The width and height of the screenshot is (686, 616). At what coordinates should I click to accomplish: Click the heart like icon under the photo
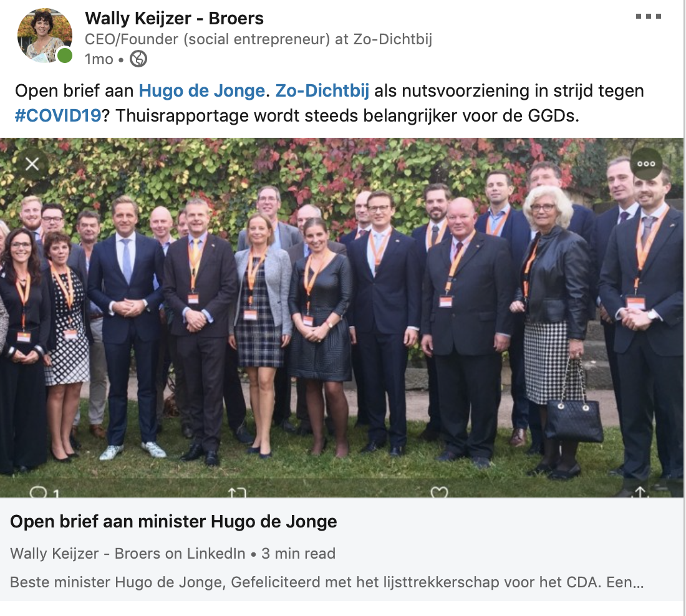coord(439,492)
